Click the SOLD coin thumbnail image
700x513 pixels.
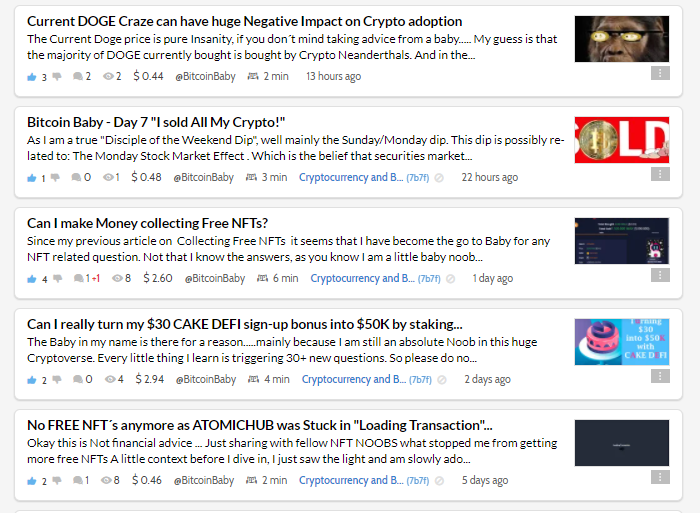(x=622, y=140)
